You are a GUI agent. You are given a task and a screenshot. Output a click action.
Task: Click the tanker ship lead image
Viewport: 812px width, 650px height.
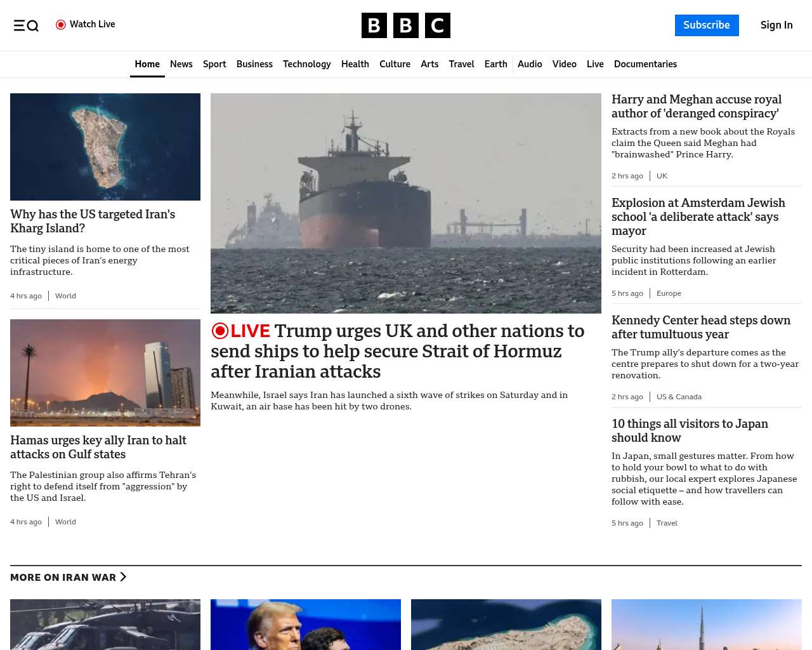pyautogui.click(x=406, y=203)
